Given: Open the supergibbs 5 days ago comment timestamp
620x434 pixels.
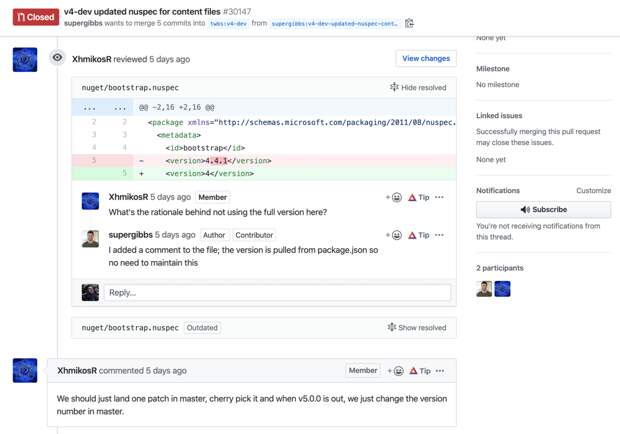Looking at the screenshot, I should (x=175, y=235).
